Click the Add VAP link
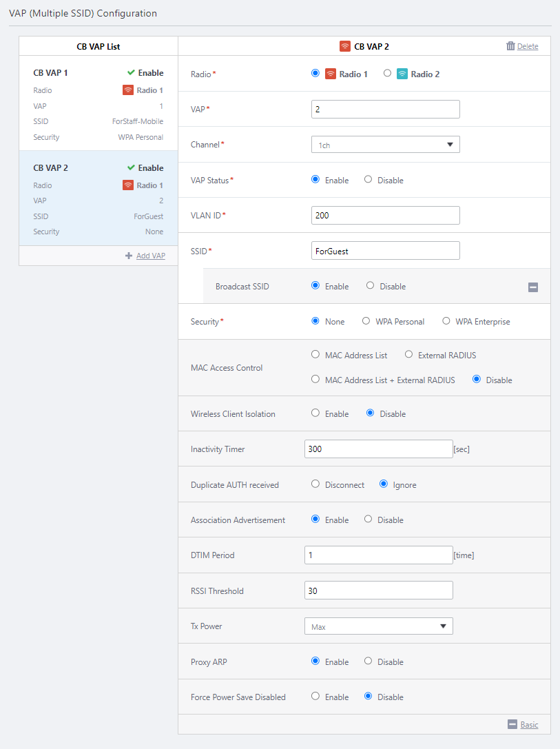The image size is (560, 749). point(150,256)
